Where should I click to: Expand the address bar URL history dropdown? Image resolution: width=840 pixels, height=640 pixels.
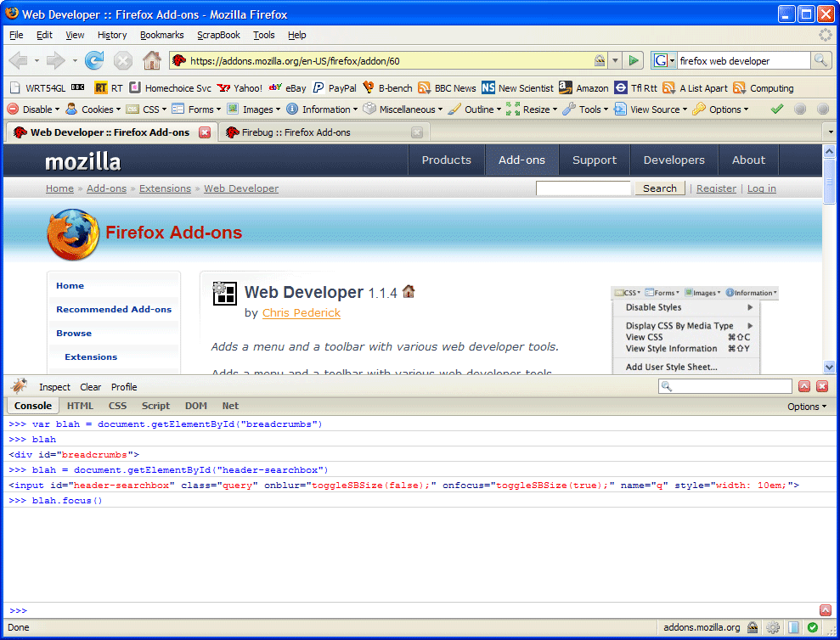(616, 60)
